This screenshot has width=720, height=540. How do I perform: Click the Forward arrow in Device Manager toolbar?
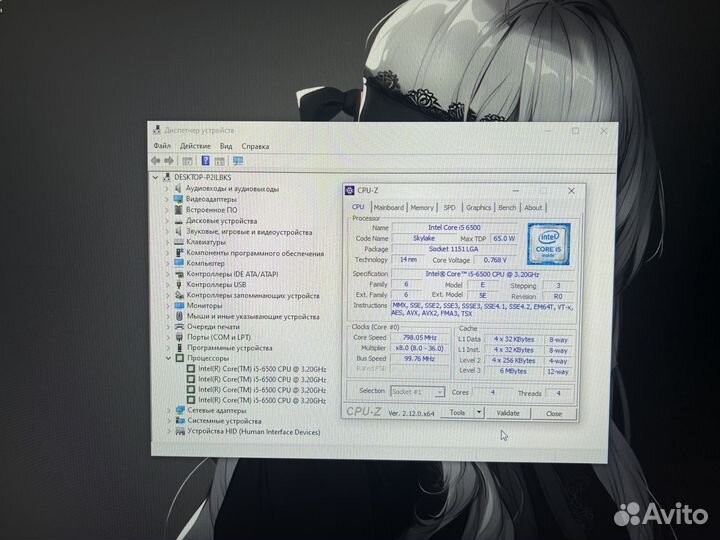pos(169,161)
